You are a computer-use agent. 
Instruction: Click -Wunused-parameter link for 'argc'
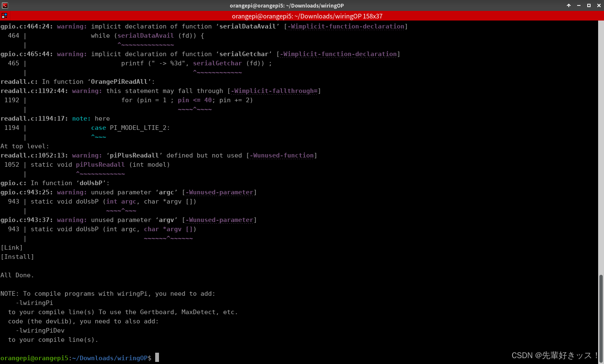tap(219, 192)
